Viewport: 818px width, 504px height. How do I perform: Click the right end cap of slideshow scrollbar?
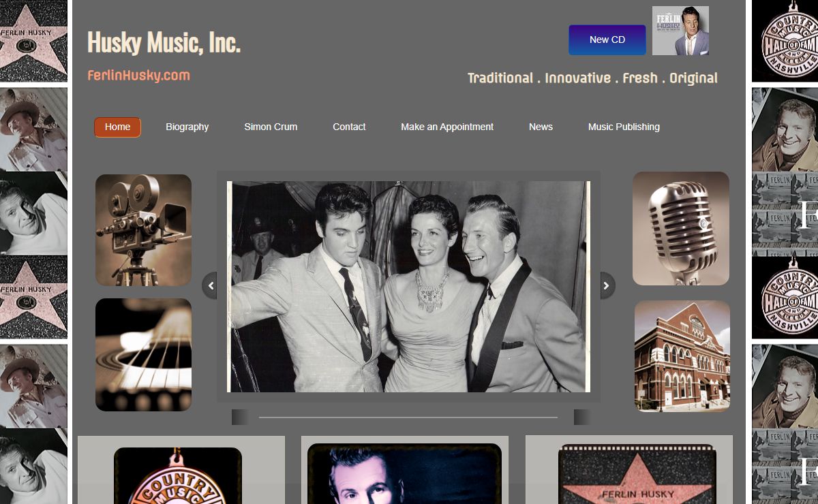coord(582,417)
